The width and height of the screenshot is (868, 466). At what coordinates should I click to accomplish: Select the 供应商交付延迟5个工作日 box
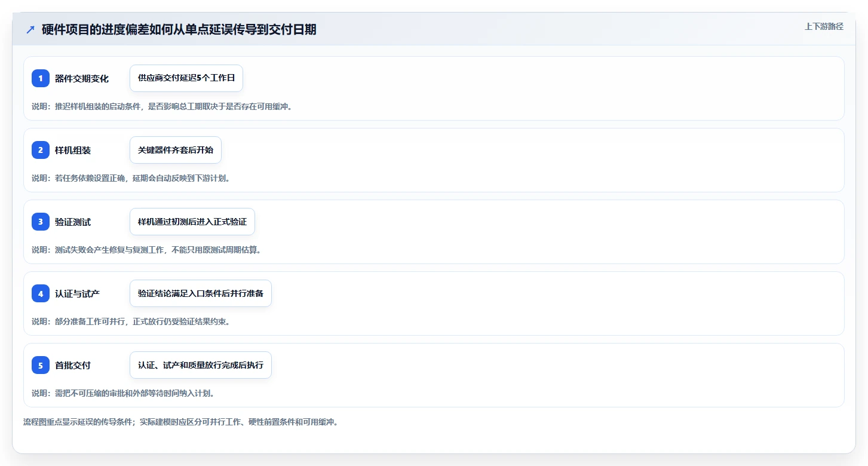click(186, 78)
